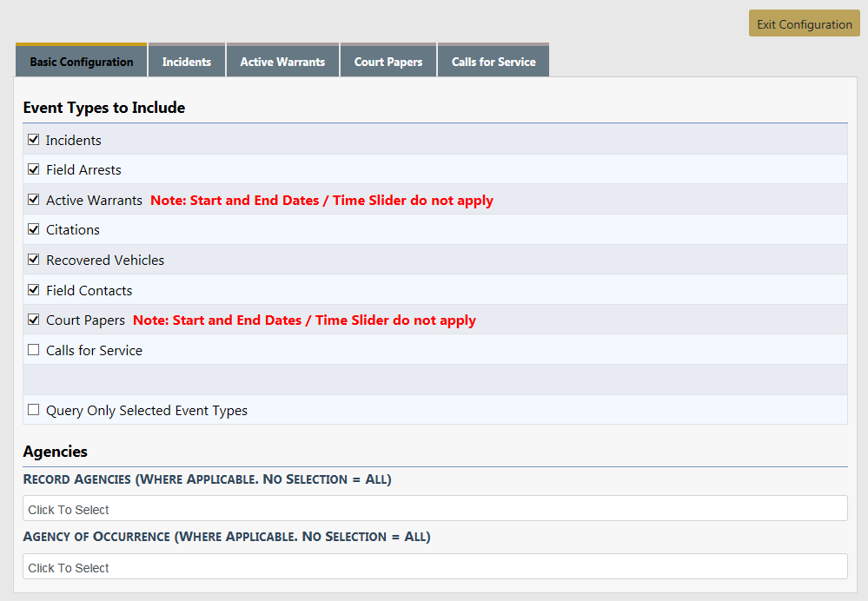Switch to the Incidents tab
The height and width of the screenshot is (601, 868).
click(187, 62)
